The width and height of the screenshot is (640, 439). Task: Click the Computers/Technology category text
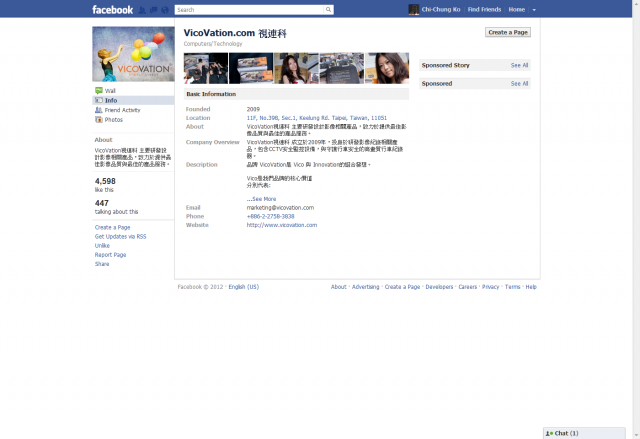pos(213,44)
